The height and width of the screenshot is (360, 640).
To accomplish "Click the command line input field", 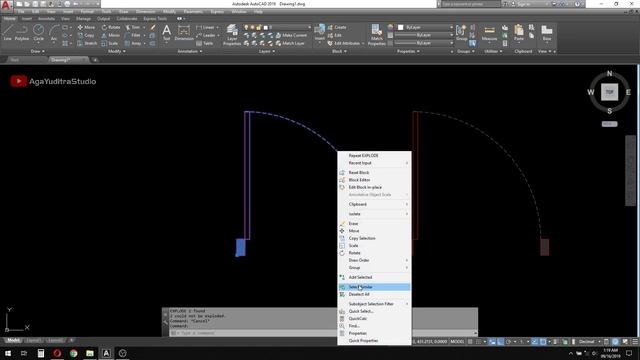I will point(322,333).
